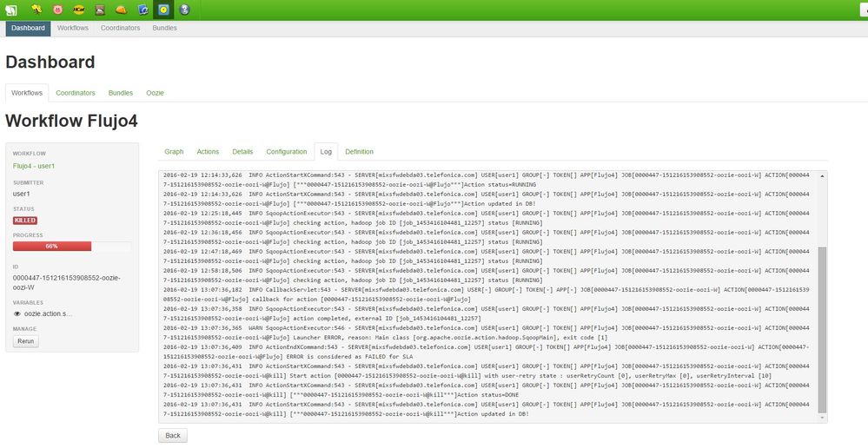Click the log scrollbar thumb

[821, 330]
